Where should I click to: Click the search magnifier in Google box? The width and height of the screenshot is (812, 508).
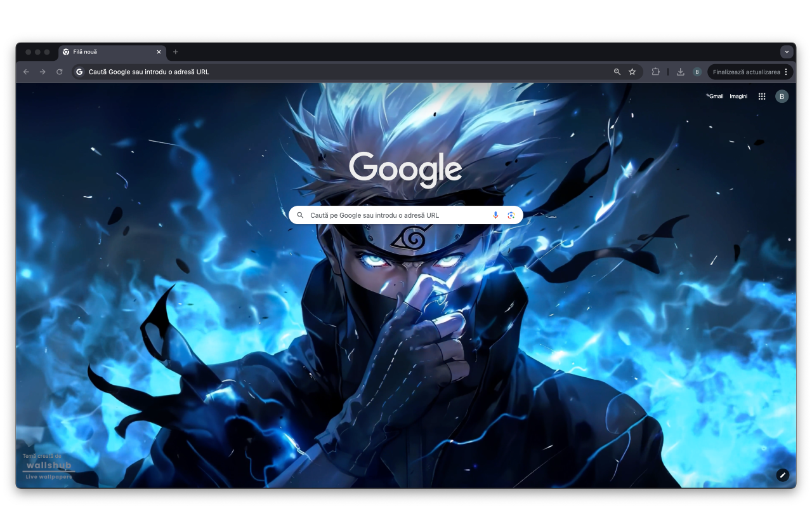pos(301,215)
